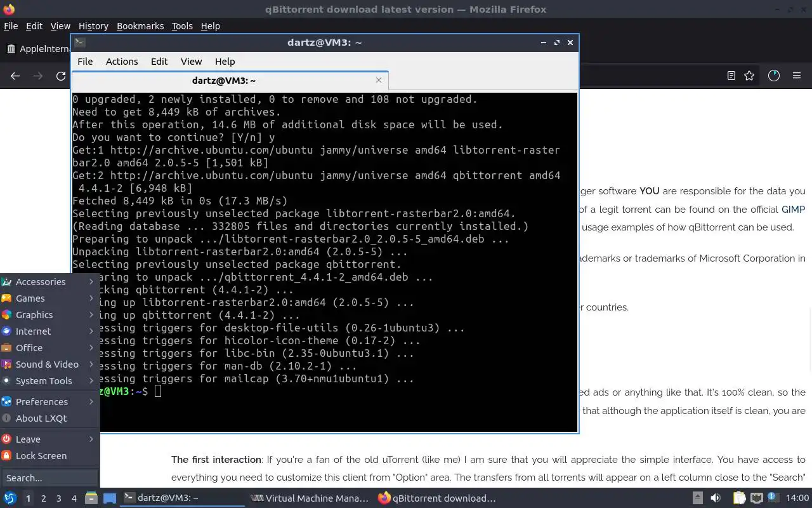Screen dimensions: 812x508
Task: Expand the Office menu category
Action: pos(49,347)
